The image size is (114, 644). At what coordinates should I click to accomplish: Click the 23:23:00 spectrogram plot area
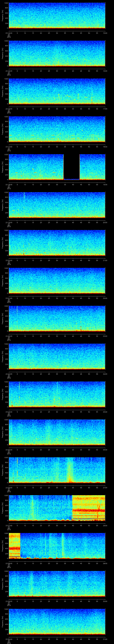pyautogui.click(x=57, y=356)
